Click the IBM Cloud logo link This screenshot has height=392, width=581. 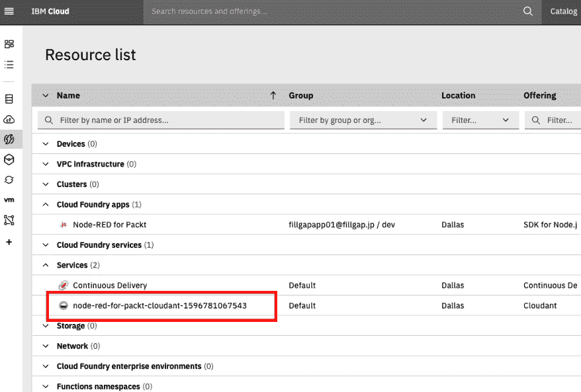coord(50,11)
